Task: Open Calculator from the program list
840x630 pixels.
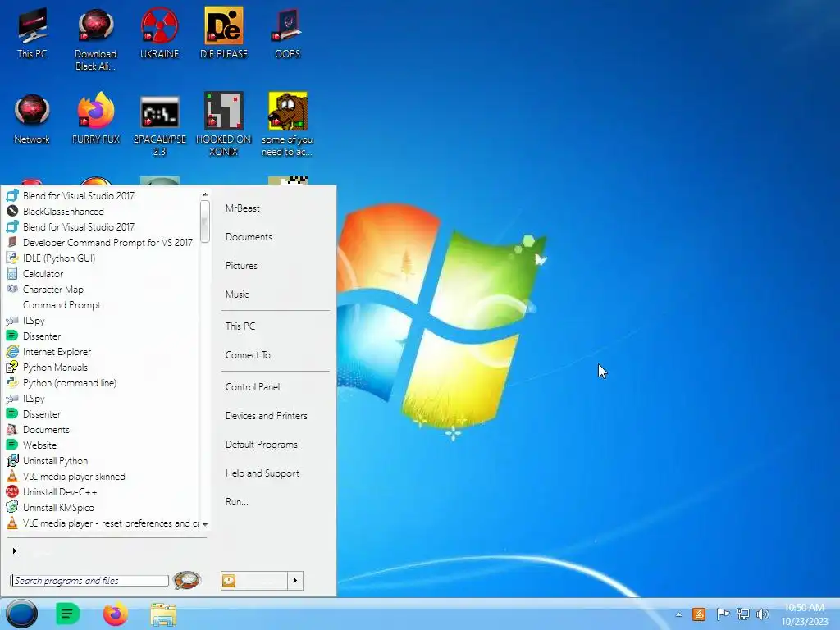Action: pyautogui.click(x=43, y=274)
